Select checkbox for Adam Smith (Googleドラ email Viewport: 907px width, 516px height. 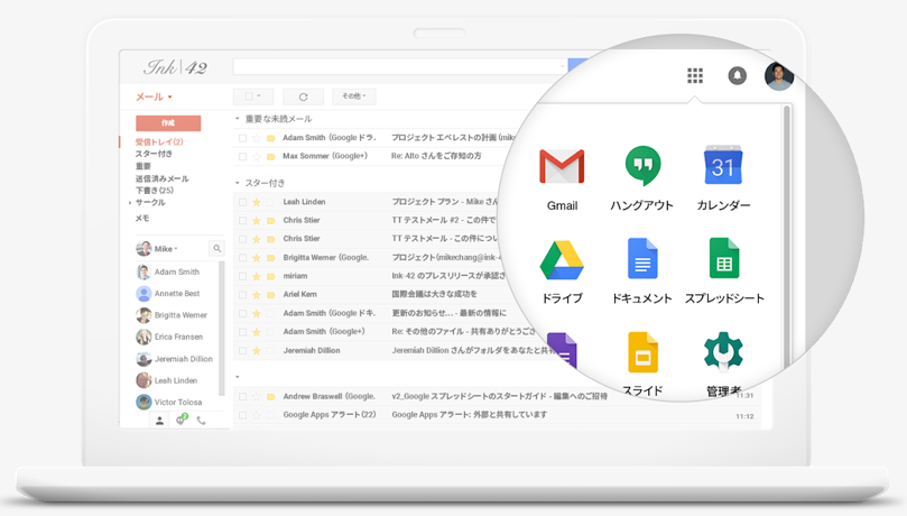coord(242,138)
